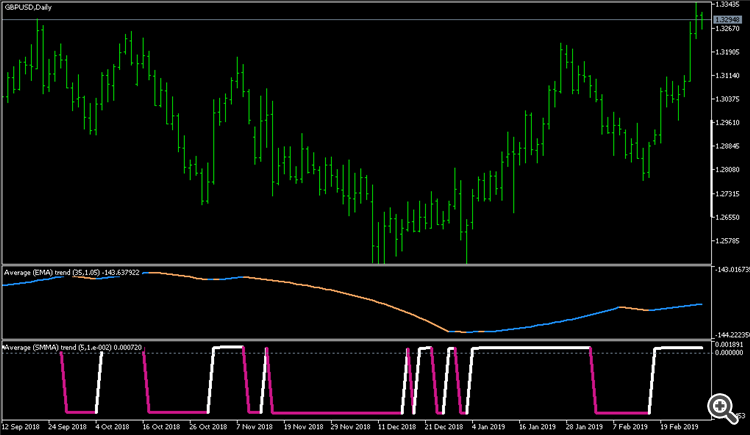This screenshot has height=435, width=750.
Task: Click the 12 Sep 2018 date label
Action: [x=21, y=426]
